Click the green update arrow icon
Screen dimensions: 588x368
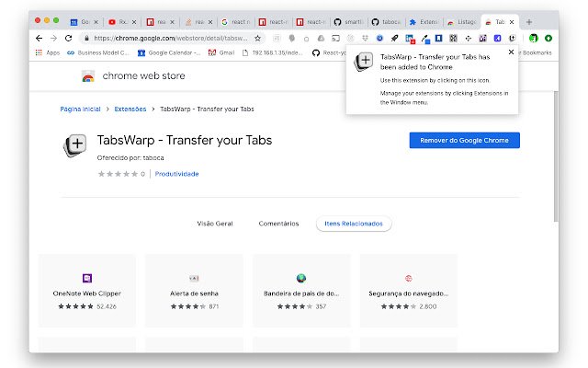pyautogui.click(x=548, y=38)
